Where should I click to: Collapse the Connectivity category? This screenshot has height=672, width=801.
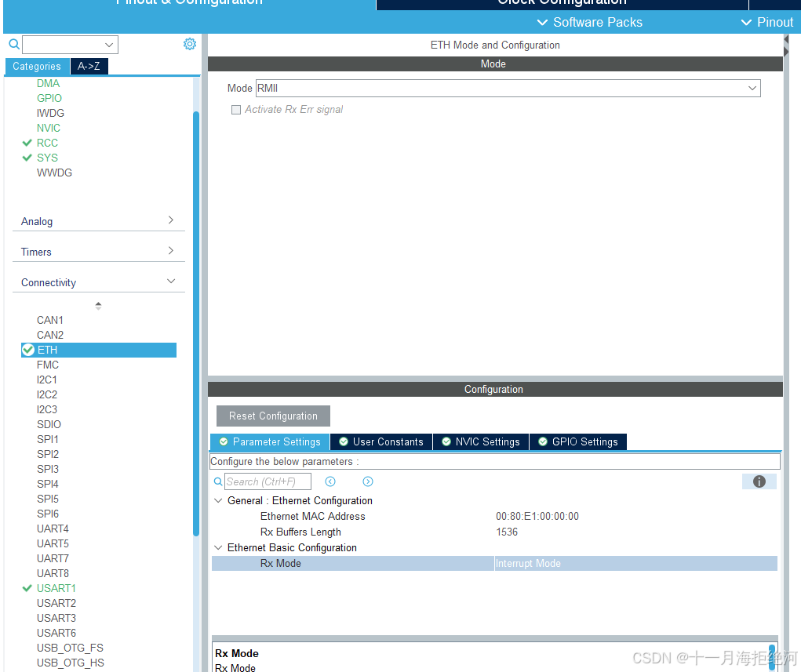[170, 282]
